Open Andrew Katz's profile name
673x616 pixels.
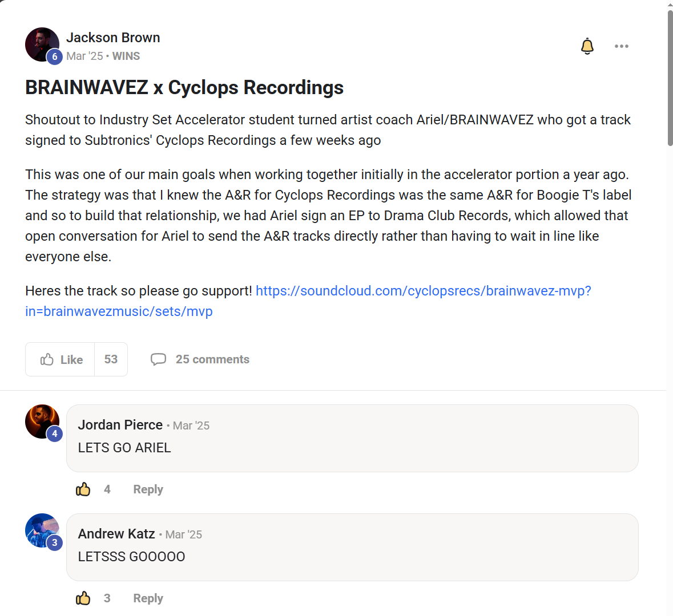(116, 534)
